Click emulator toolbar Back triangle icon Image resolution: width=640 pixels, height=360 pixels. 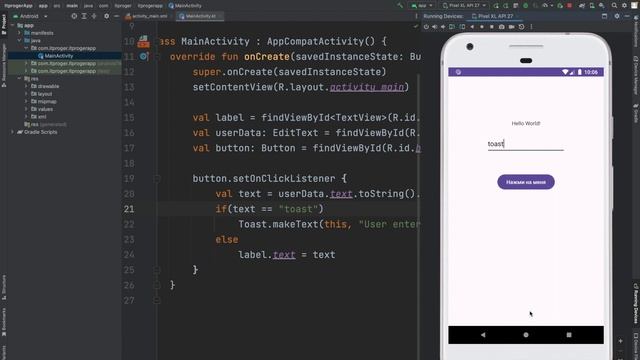click(472, 27)
